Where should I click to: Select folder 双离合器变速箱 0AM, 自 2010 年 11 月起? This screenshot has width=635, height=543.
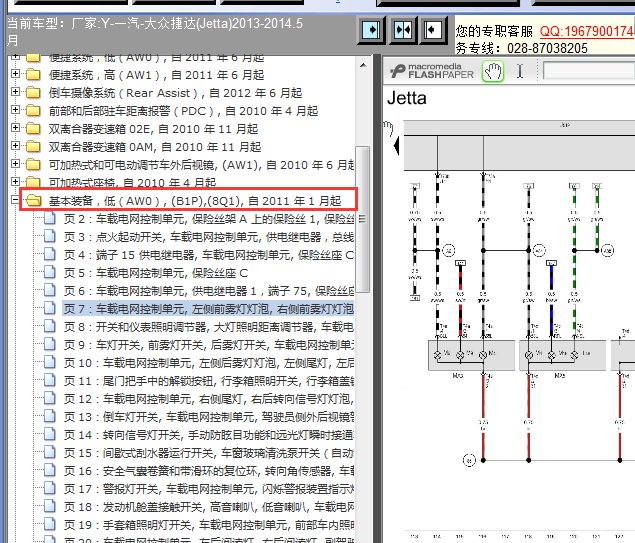155,147
